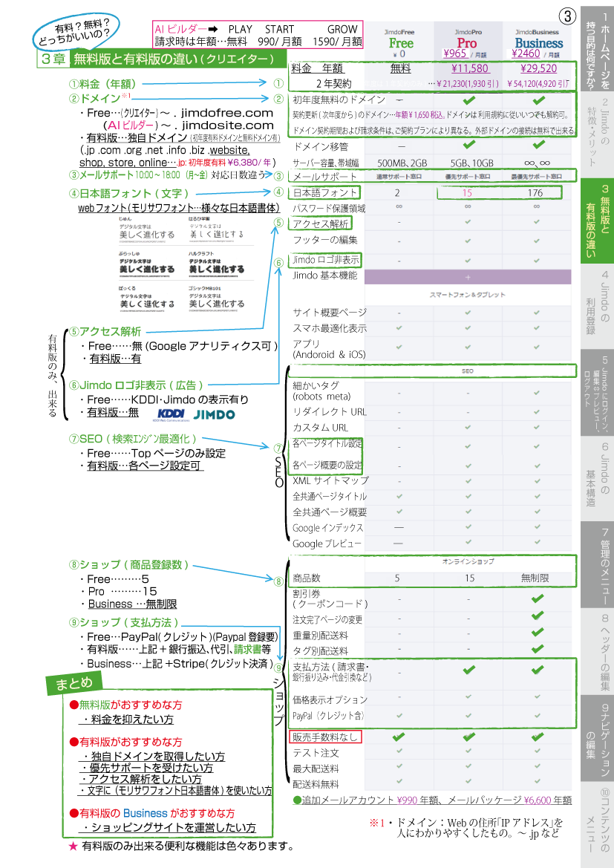Click the フッターの編集 row label
Image resolution: width=614 pixels, height=868 pixels.
(325, 241)
